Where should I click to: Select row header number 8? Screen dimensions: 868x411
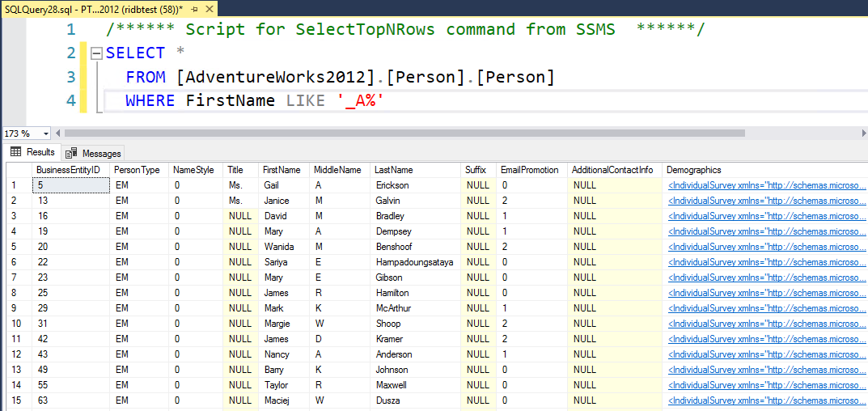coord(19,293)
